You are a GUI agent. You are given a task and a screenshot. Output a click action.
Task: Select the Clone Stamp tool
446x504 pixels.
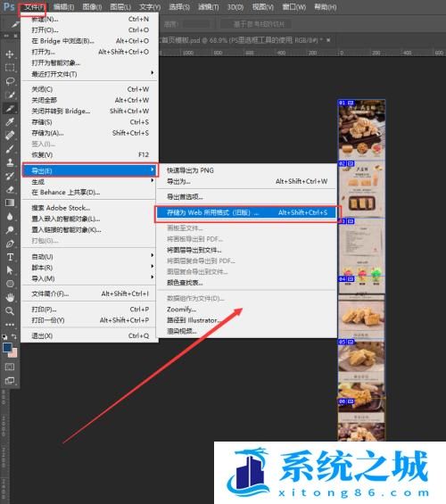(x=10, y=162)
